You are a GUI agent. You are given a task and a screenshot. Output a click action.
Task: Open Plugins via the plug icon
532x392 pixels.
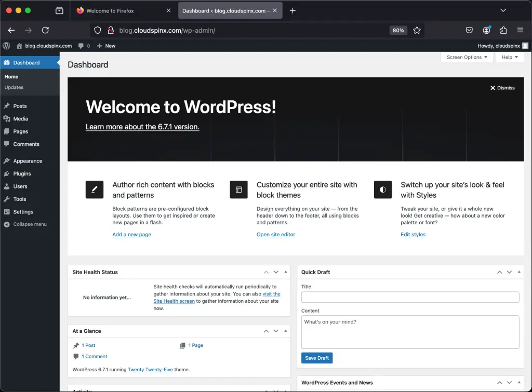(x=7, y=173)
